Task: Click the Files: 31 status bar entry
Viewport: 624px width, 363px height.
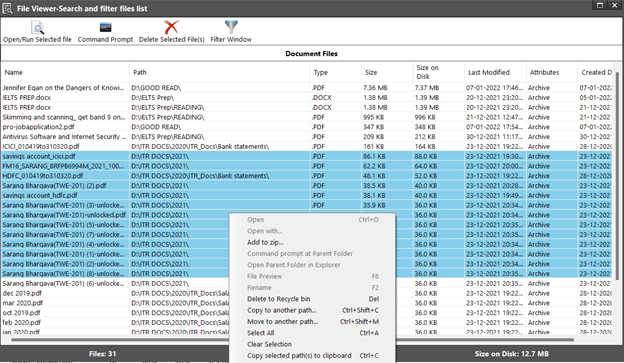Action: [103, 354]
